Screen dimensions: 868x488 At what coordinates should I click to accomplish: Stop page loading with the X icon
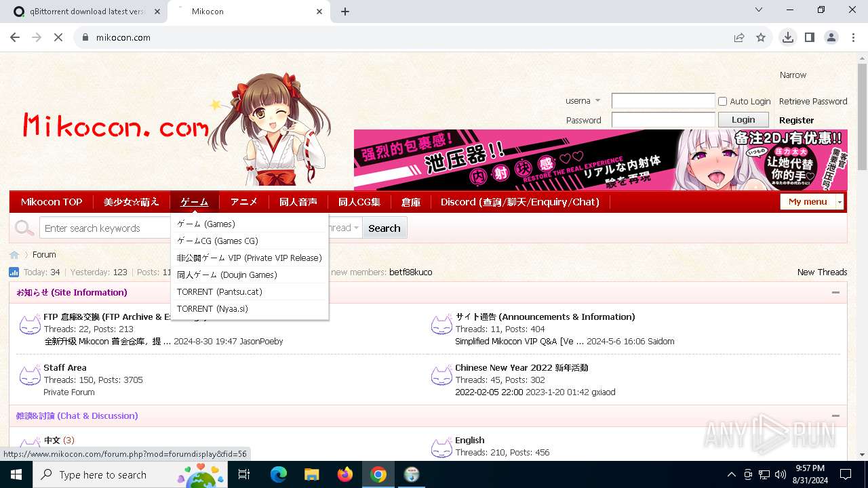point(58,37)
